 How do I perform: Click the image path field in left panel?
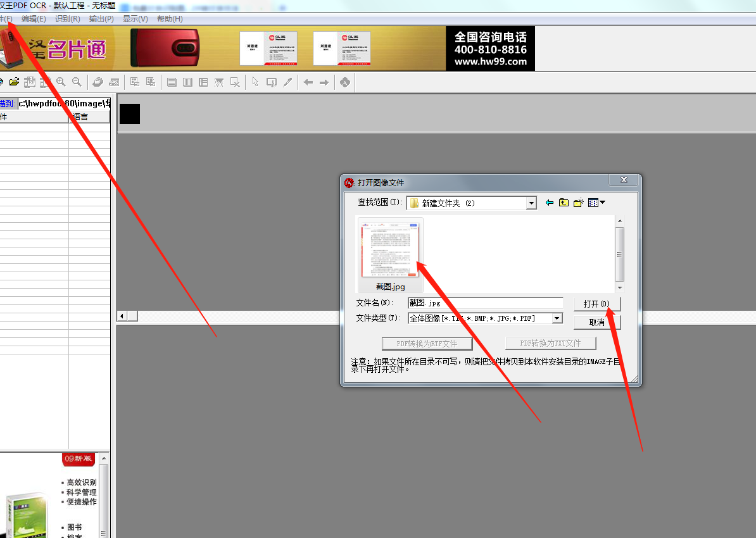click(x=64, y=103)
